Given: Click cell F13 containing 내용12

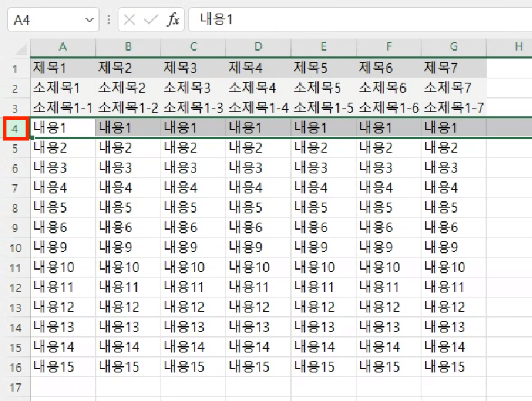Looking at the screenshot, I should (x=389, y=307).
